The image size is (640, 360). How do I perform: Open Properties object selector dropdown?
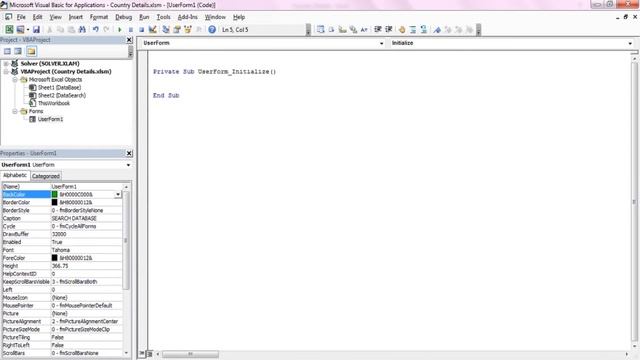coord(128,165)
